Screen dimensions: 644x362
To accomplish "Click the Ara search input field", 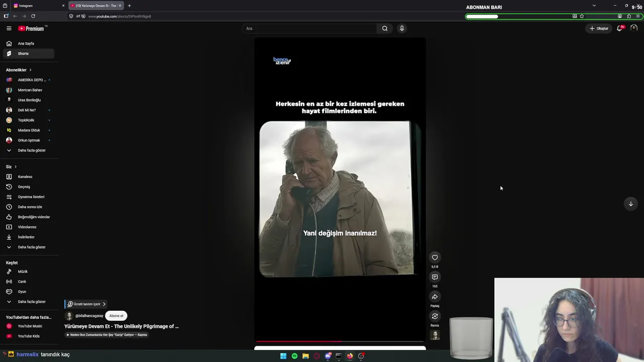I will pos(310,29).
